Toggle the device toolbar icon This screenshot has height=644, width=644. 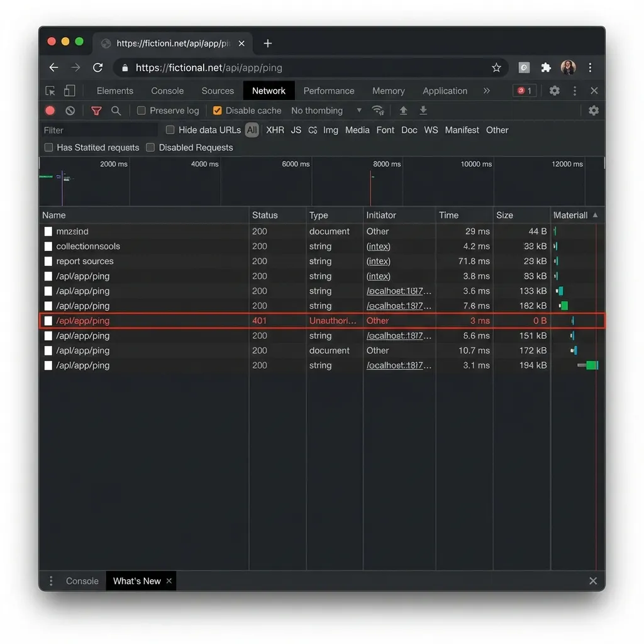[x=70, y=91]
